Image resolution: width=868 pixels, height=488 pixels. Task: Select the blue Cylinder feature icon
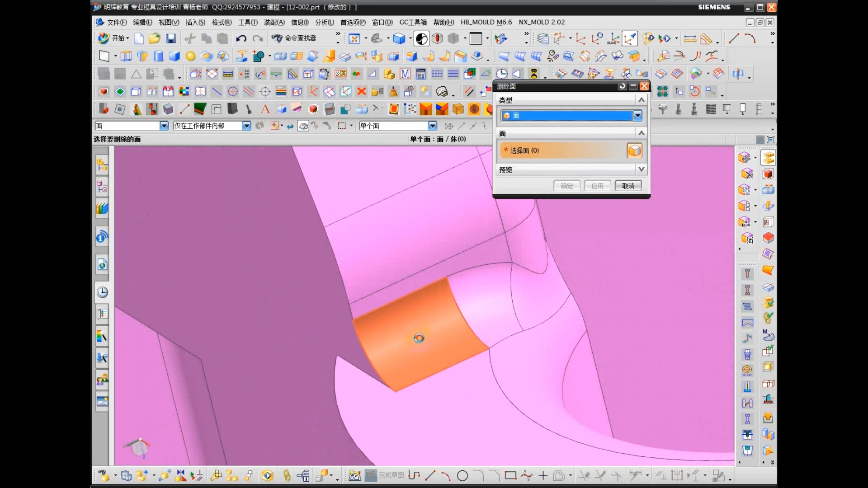(158, 56)
